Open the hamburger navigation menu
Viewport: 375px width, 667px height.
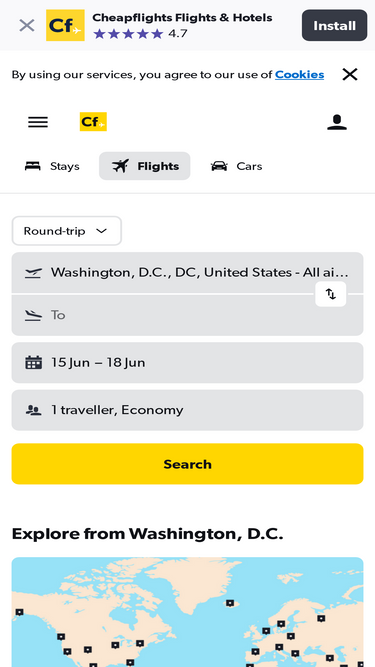[x=38, y=123]
